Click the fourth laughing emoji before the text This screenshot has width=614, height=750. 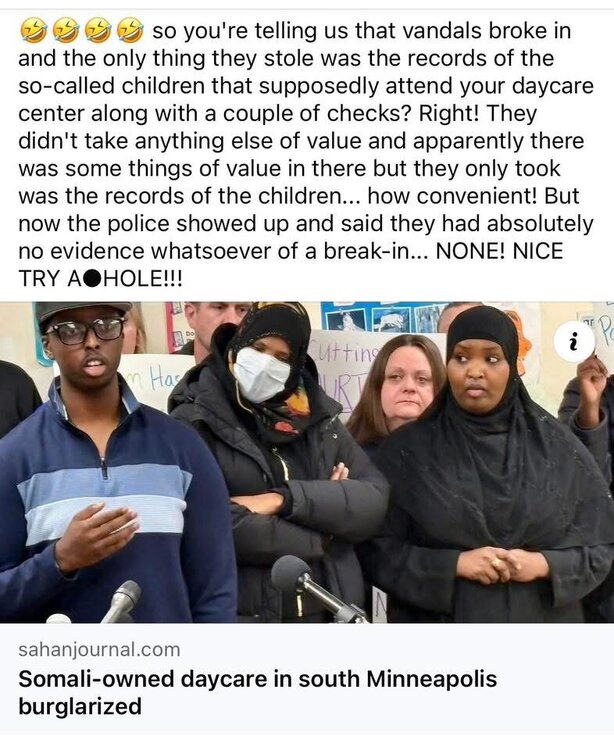pos(131,31)
